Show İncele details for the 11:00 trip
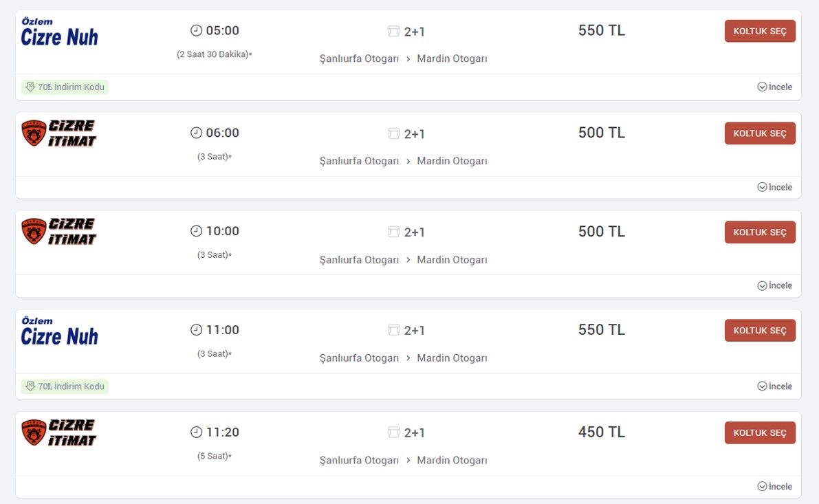Screen dimensions: 819x504 pos(774,386)
